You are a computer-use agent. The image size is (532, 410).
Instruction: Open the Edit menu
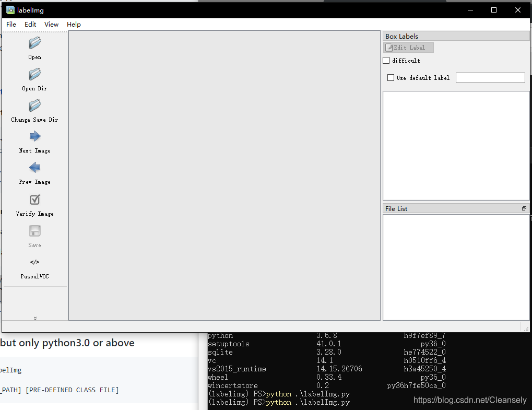[x=30, y=25]
